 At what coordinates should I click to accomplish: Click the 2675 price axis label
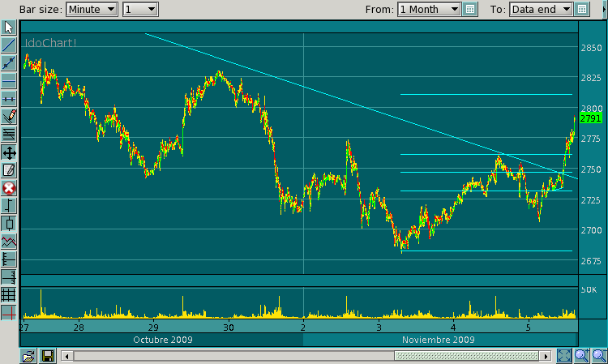coord(591,261)
